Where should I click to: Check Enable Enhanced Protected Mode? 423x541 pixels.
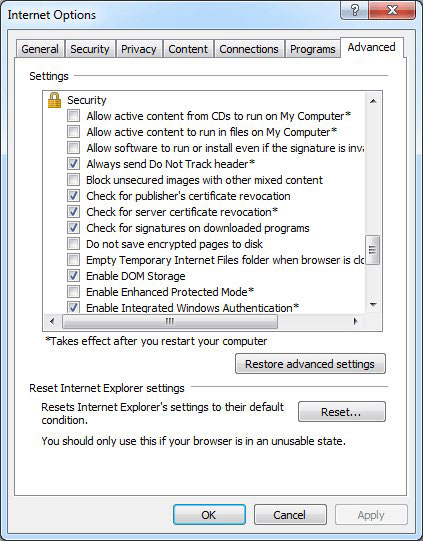(73, 292)
